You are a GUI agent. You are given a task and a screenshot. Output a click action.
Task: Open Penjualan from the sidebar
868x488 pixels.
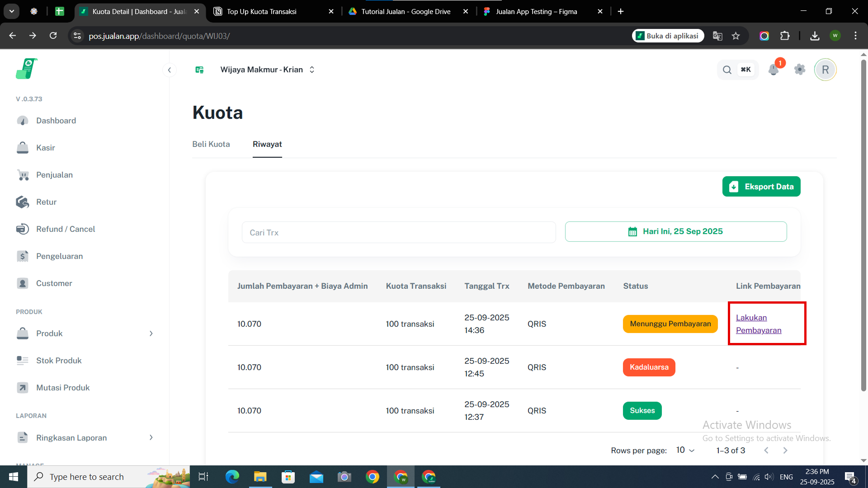pos(54,175)
